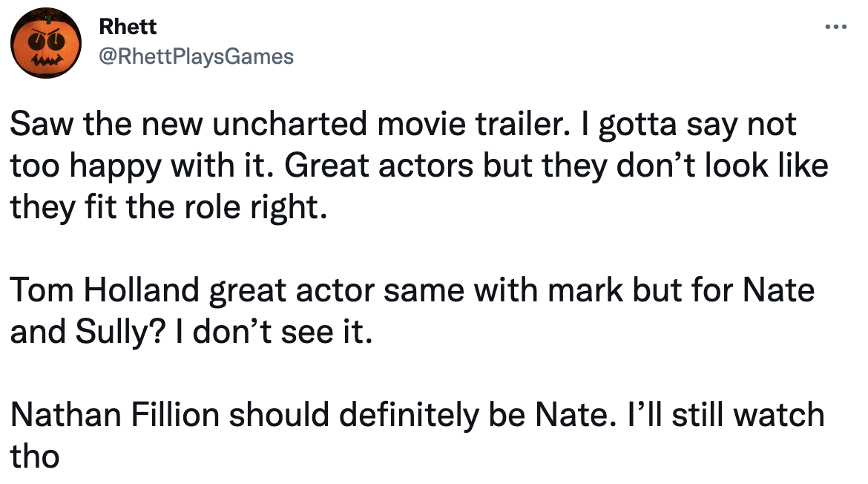Click the name "Nathan Fillion"
The image size is (868, 484).
pyautogui.click(x=114, y=414)
